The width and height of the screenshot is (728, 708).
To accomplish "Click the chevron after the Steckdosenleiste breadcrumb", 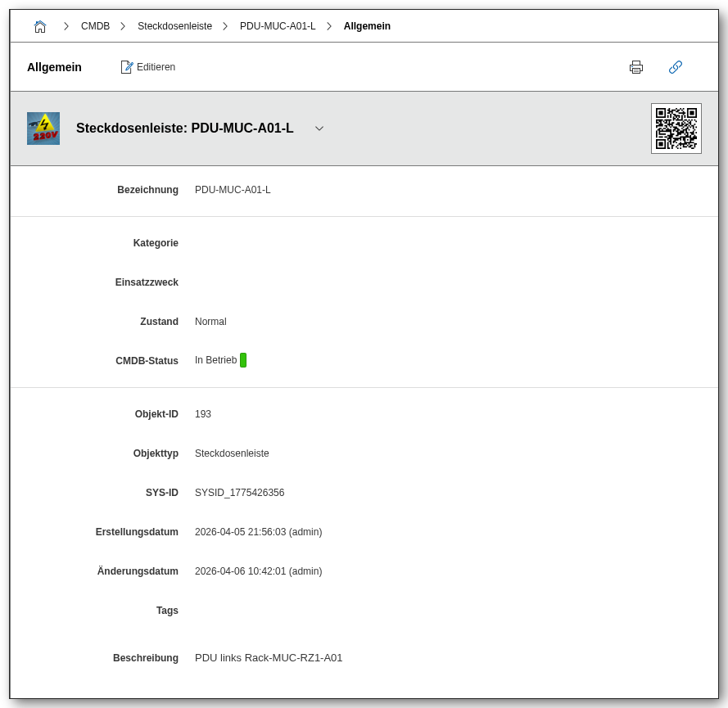I will pos(225,26).
